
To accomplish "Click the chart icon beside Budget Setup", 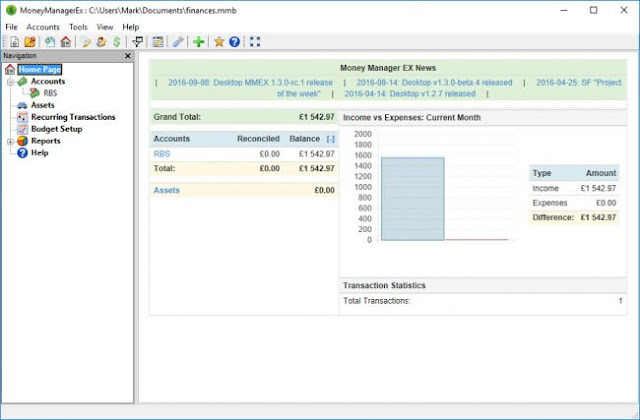I will (x=22, y=129).
